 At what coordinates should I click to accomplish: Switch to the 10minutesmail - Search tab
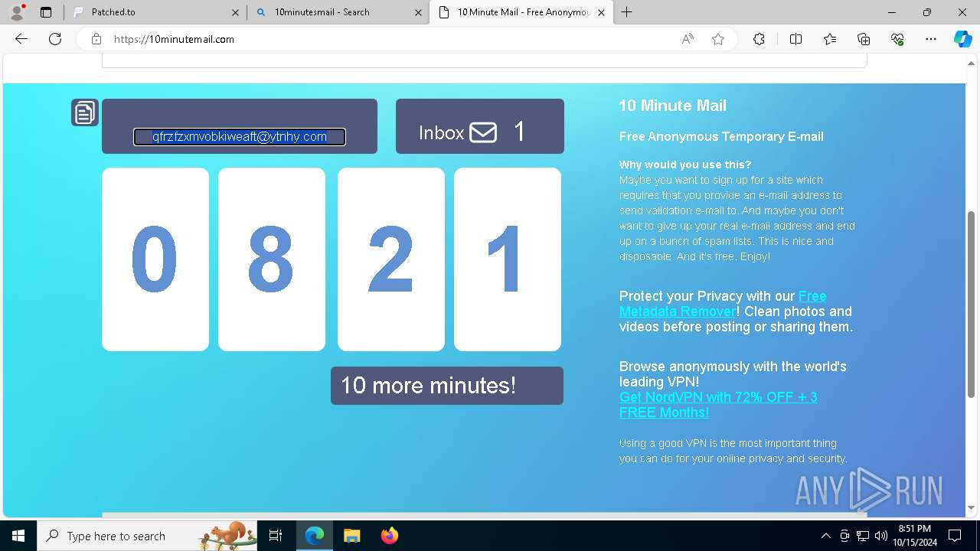(339, 12)
